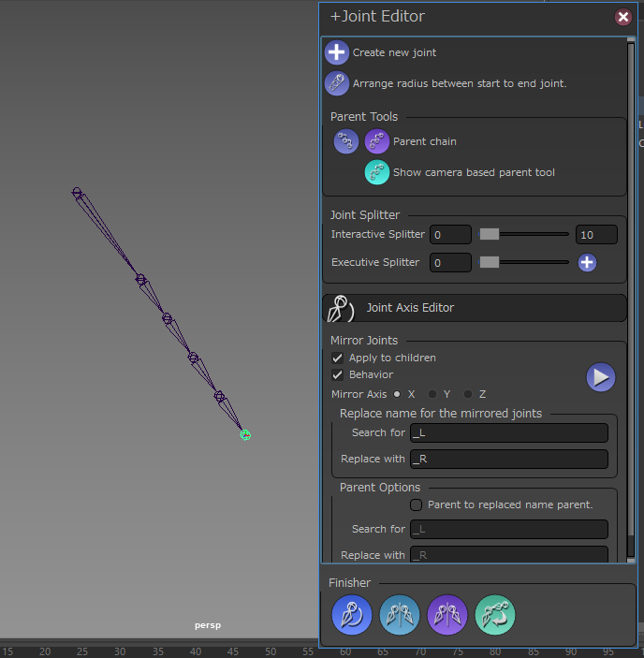Run Mirror Joints with the play button
644x658 pixels.
pyautogui.click(x=601, y=377)
